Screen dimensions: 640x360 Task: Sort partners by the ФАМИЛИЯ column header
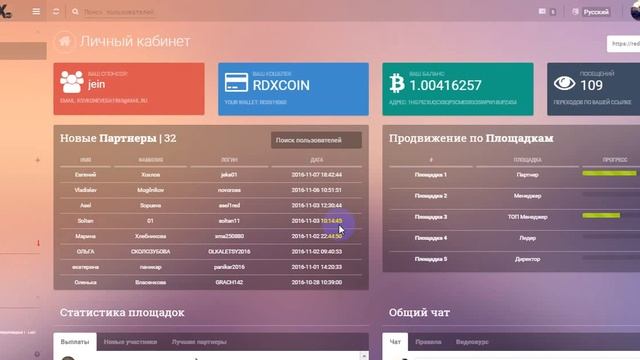[x=151, y=160]
